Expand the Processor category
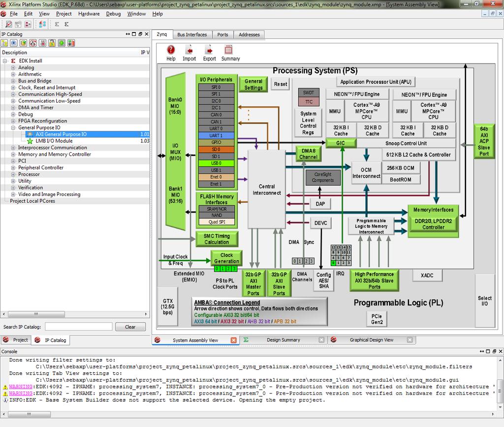The image size is (504, 427). pos(13,174)
